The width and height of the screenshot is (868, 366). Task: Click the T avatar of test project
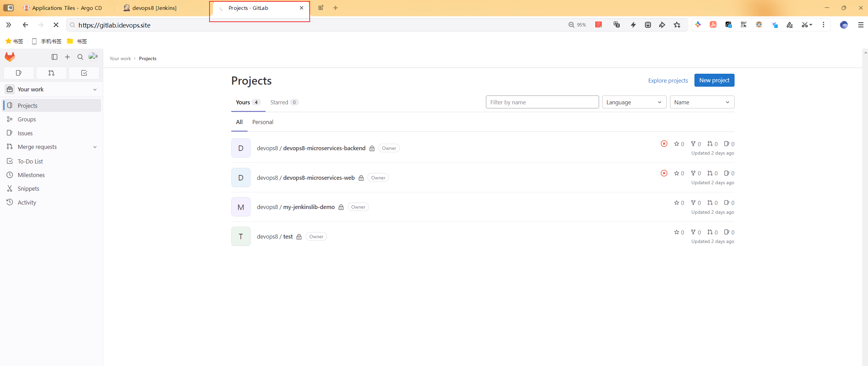(x=241, y=237)
